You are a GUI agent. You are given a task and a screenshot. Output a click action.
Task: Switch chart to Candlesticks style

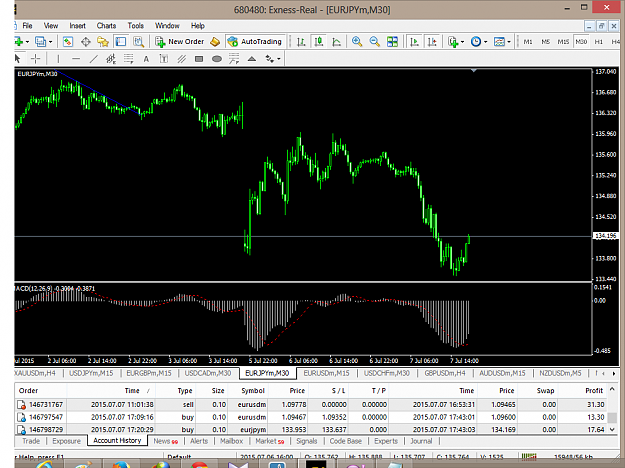click(x=318, y=41)
